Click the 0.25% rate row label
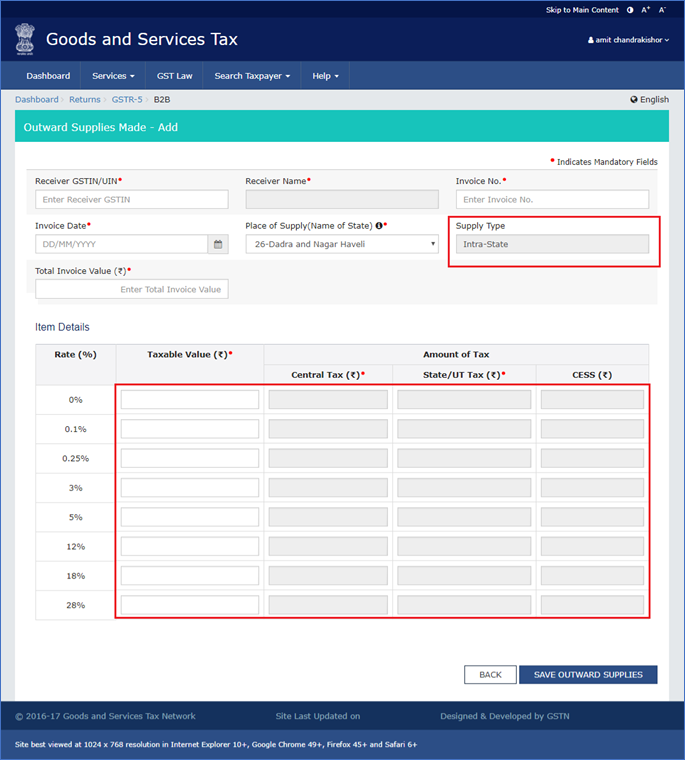This screenshot has width=685, height=760. point(76,459)
